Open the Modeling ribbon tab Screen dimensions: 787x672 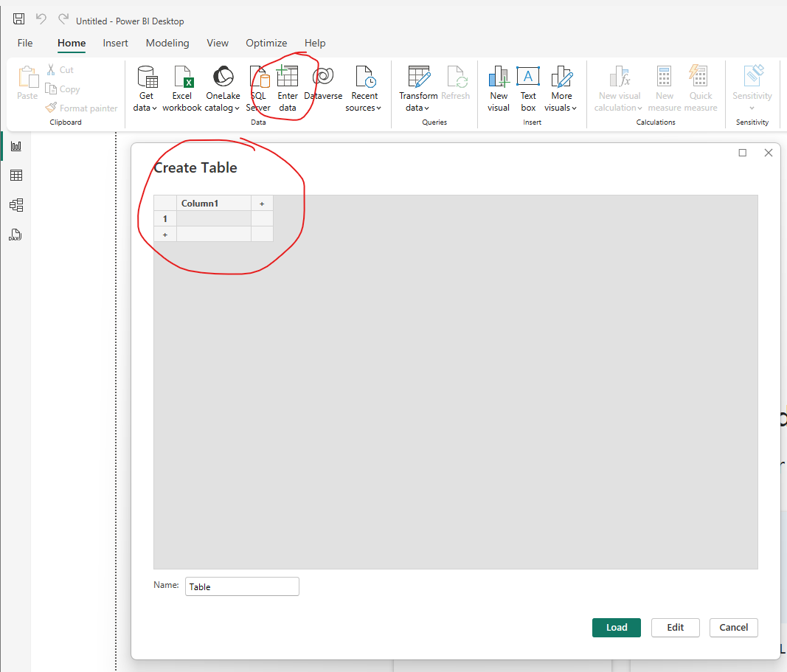[x=167, y=43]
